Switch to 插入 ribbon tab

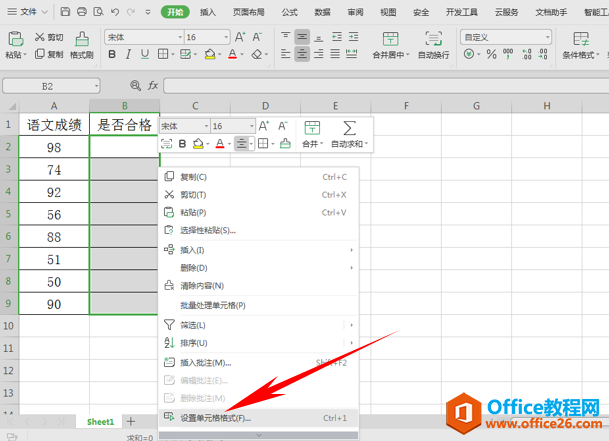click(208, 12)
